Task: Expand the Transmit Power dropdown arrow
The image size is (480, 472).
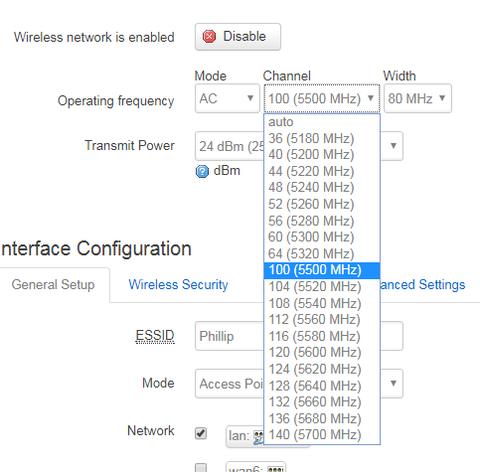Action: [393, 146]
